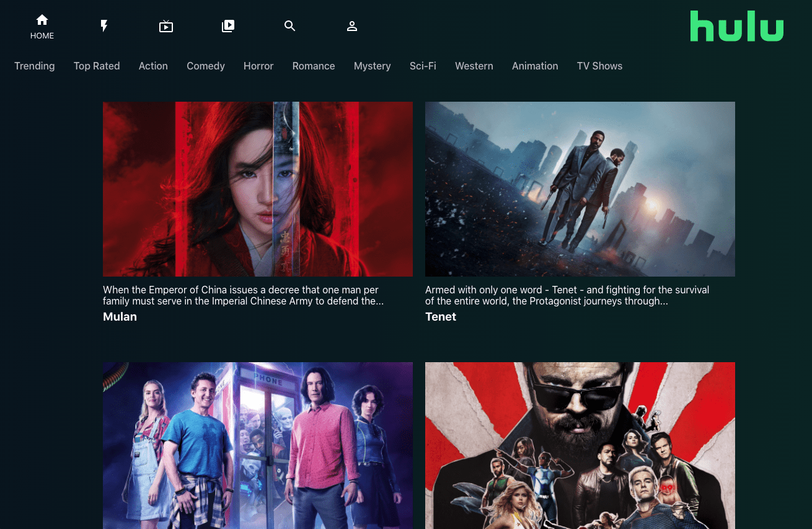View the TV Shows category
The width and height of the screenshot is (812, 529).
point(599,66)
